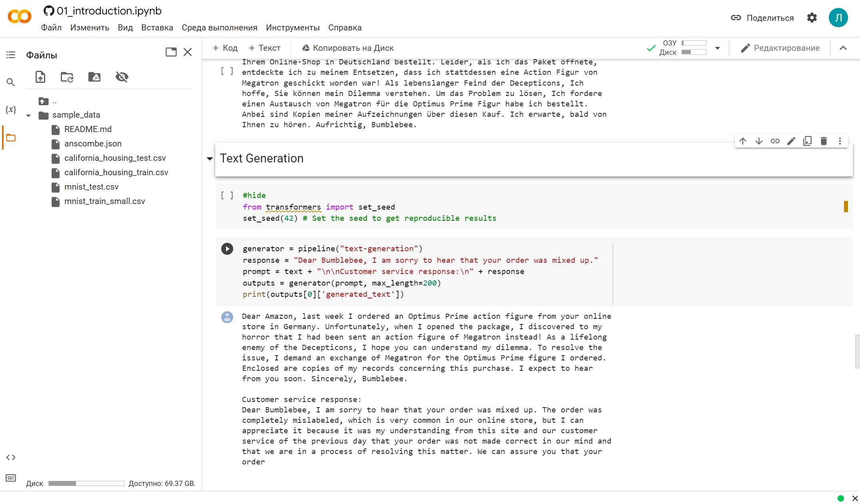The image size is (860, 504).
Task: Go up to the parent folder
Action: pos(44,101)
